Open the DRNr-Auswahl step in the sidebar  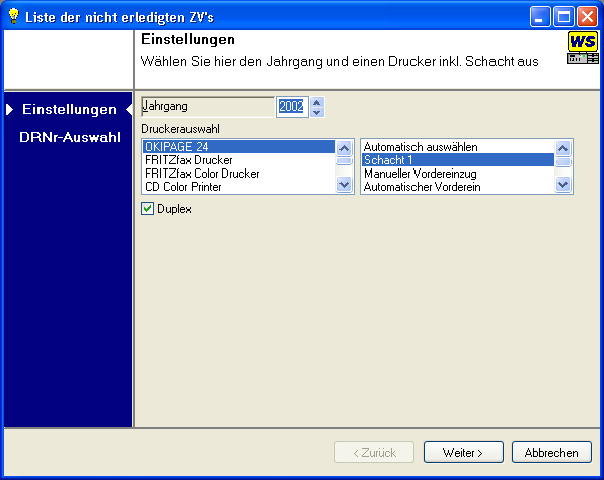point(70,137)
